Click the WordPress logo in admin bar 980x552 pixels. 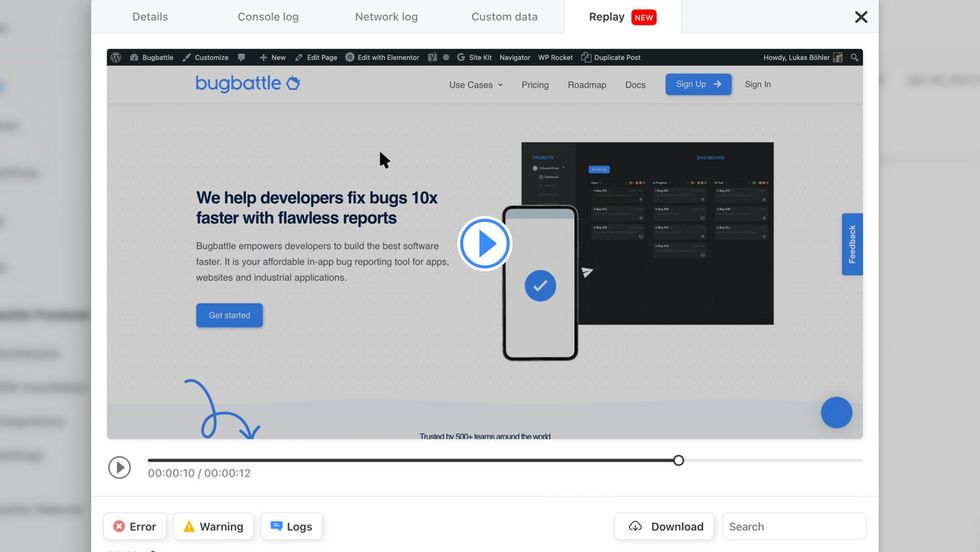(x=116, y=58)
